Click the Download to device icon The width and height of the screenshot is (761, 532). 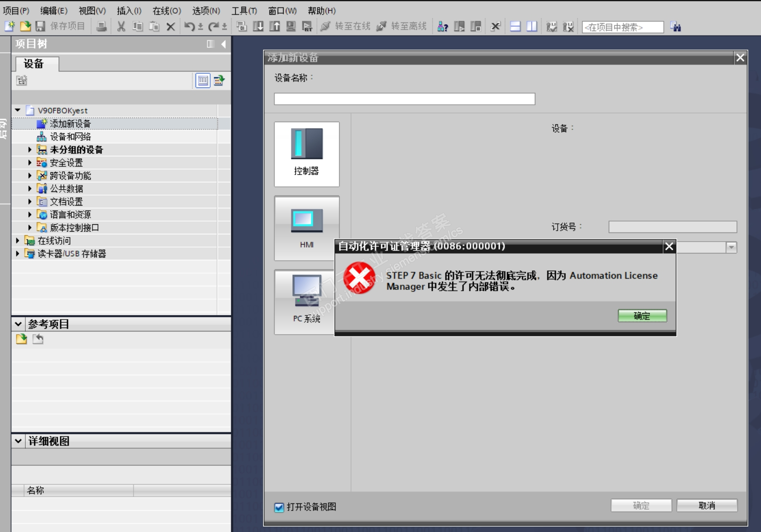pos(258,26)
